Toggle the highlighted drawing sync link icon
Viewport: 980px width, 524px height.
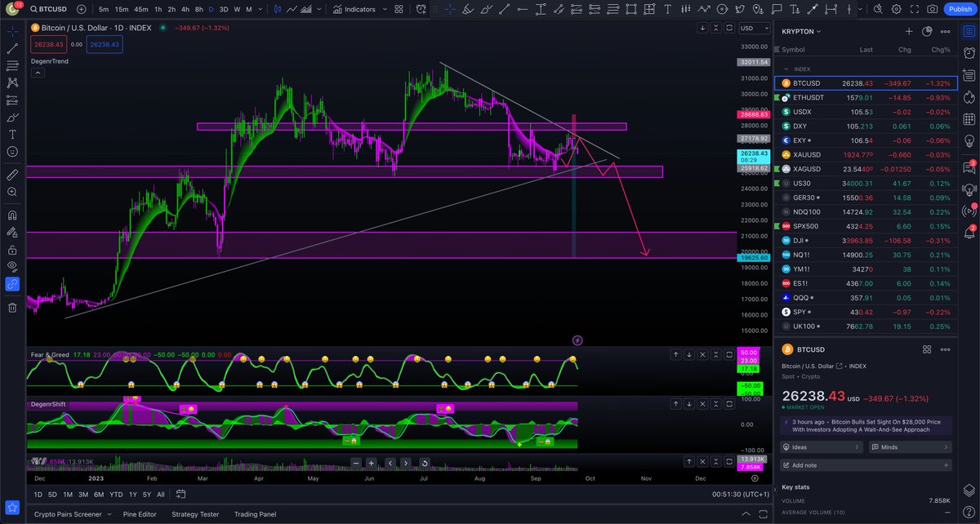point(12,284)
